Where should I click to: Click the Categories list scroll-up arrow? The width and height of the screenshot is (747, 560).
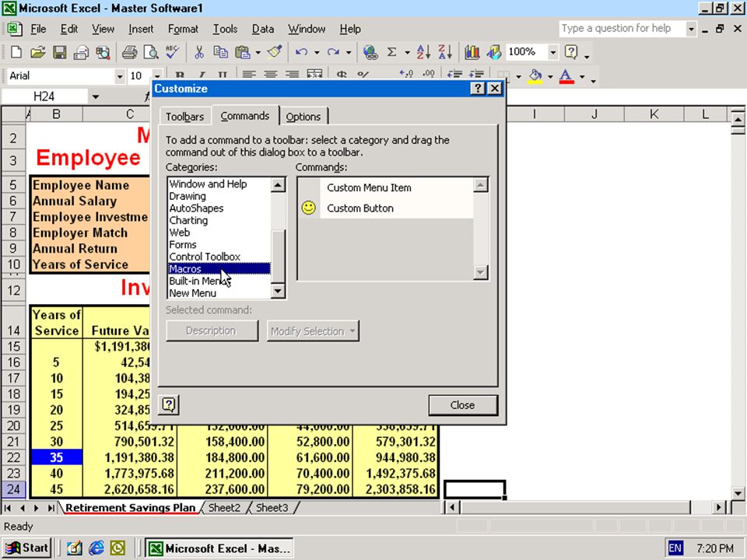tap(278, 185)
